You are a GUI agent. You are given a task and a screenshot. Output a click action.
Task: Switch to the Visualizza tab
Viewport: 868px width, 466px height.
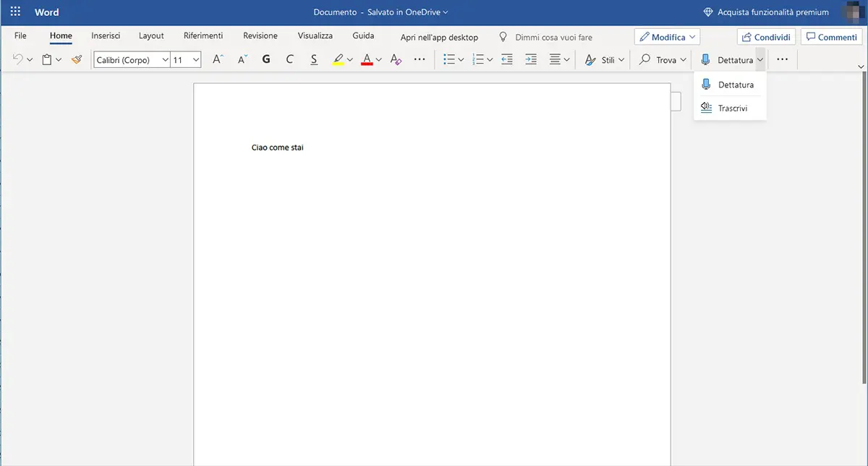[315, 35]
